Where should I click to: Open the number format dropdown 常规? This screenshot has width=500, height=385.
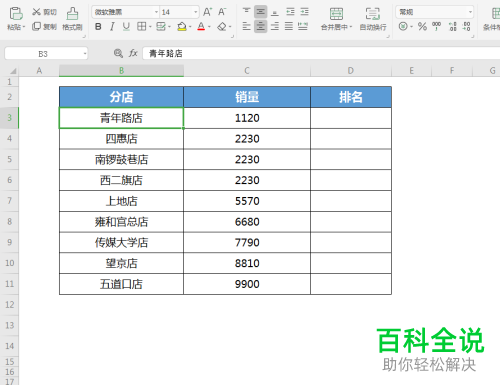470,12
